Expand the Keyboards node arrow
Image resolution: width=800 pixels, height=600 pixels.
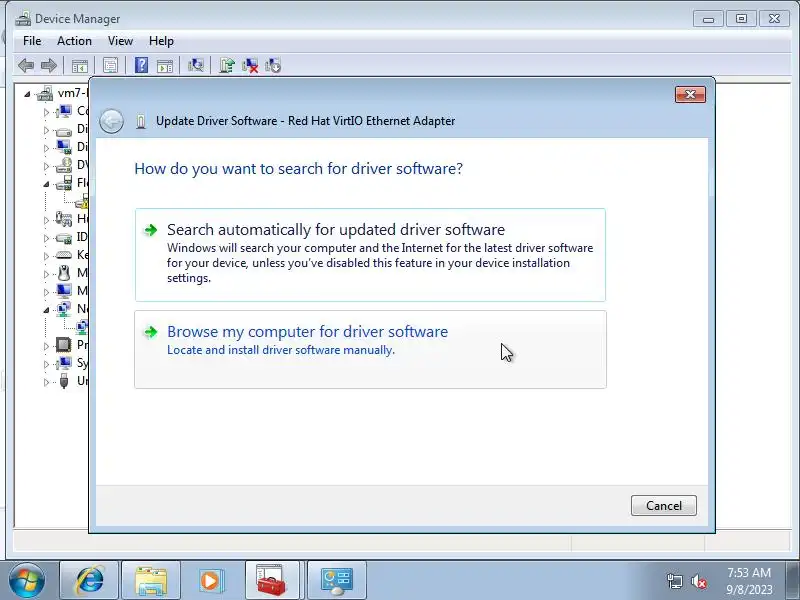click(46, 256)
